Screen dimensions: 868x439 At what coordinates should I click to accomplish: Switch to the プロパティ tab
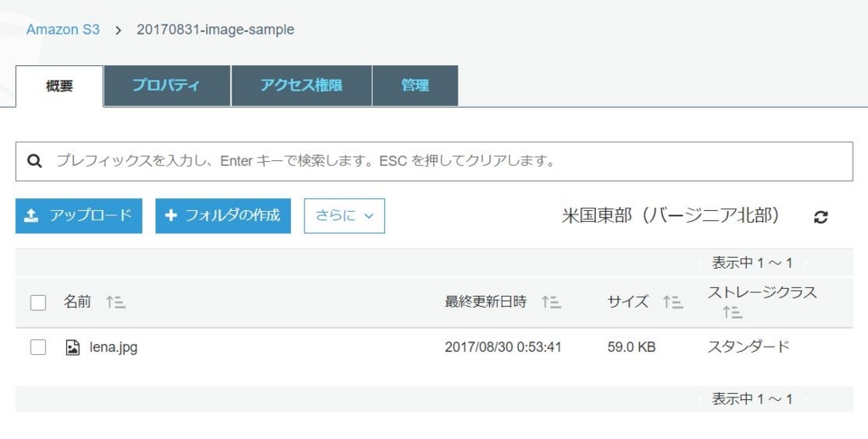[x=167, y=86]
